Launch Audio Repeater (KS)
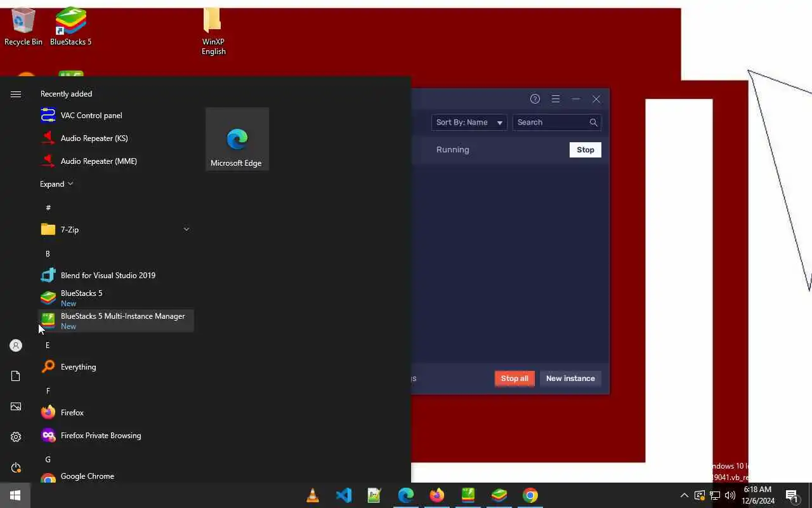The width and height of the screenshot is (812, 508). (115, 138)
